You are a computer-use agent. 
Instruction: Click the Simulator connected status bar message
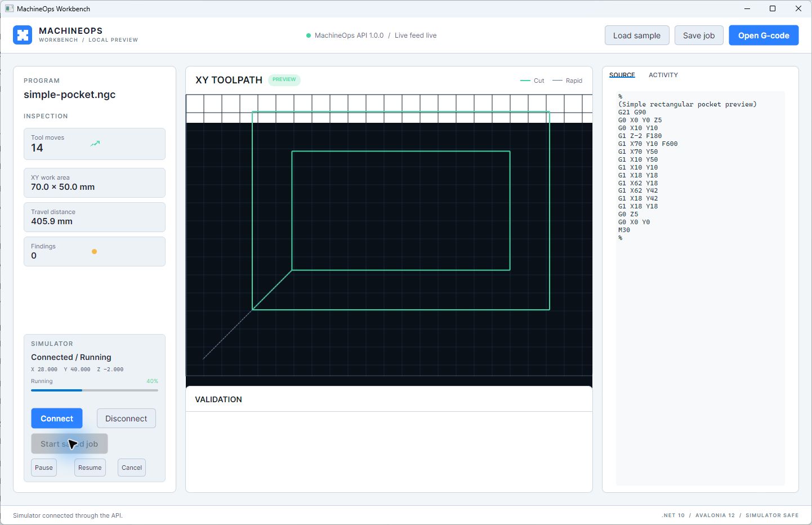68,515
